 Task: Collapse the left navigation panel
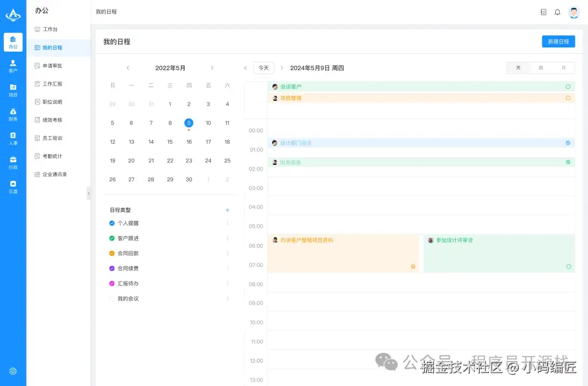[89, 193]
